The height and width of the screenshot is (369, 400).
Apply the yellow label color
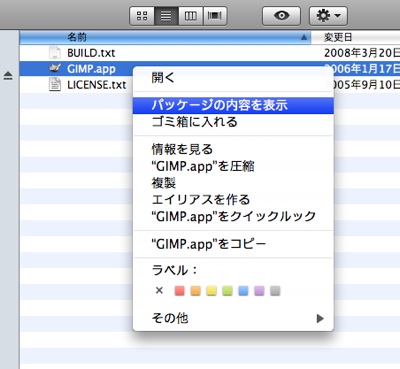pos(211,291)
